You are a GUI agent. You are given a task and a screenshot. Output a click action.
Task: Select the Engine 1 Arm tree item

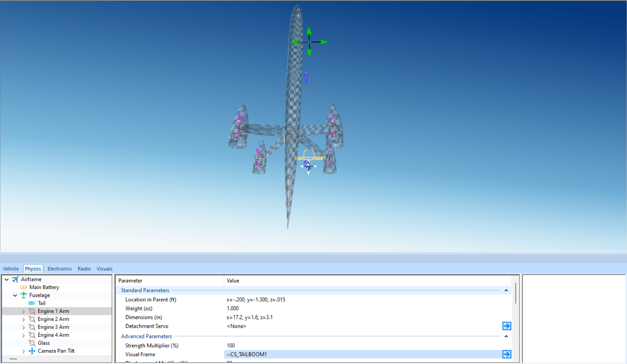pos(53,311)
